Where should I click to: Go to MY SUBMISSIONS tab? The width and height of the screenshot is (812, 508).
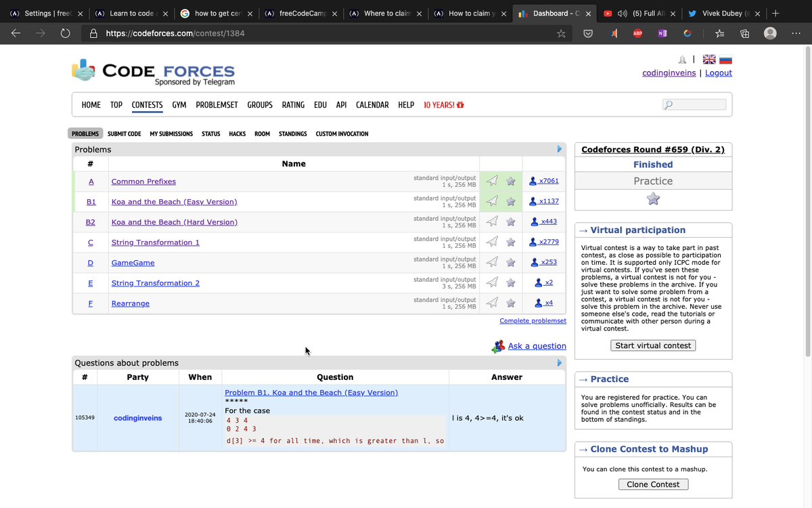(171, 133)
